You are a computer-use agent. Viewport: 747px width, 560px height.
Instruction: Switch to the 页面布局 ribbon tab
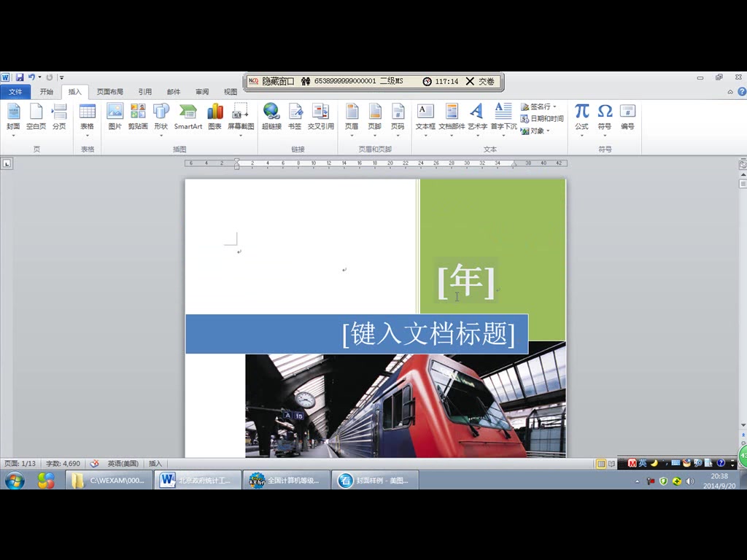click(x=109, y=91)
